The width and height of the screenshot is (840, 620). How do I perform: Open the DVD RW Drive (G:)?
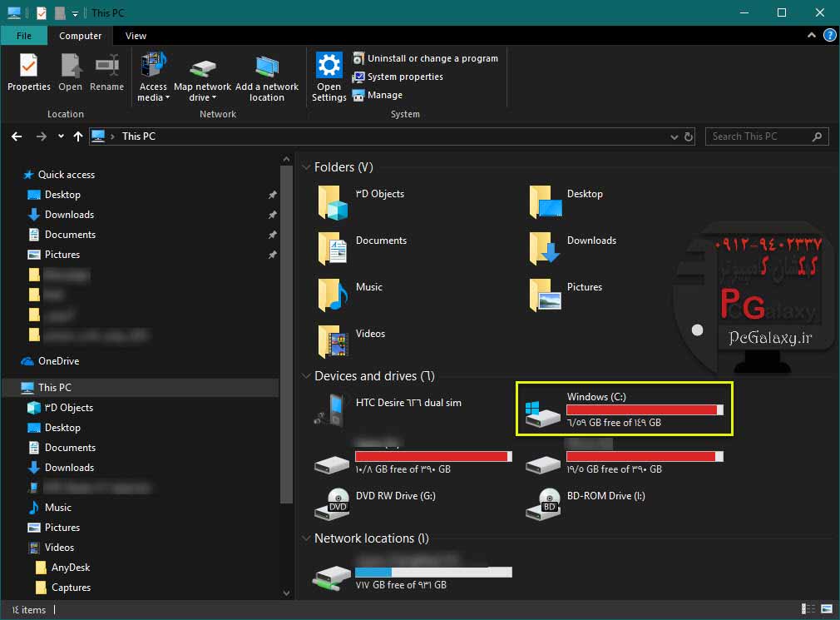click(394, 496)
